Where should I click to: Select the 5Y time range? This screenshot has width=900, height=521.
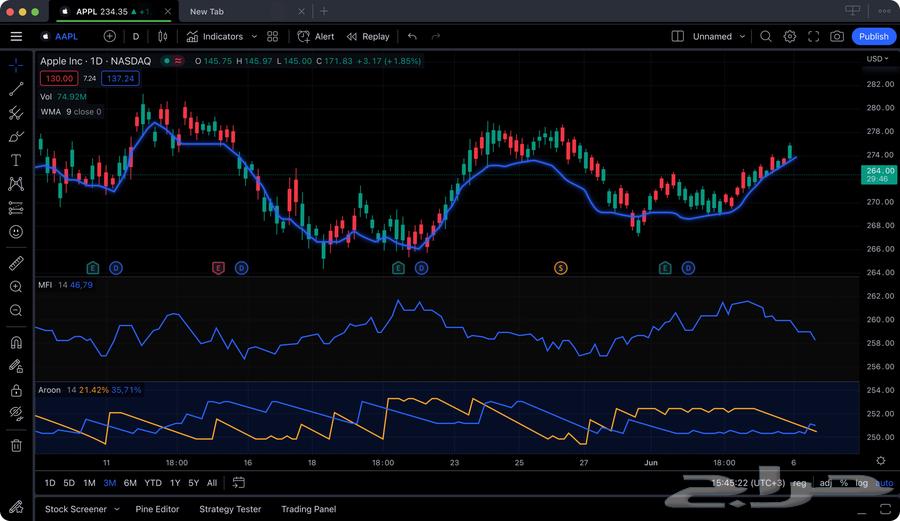click(x=193, y=483)
